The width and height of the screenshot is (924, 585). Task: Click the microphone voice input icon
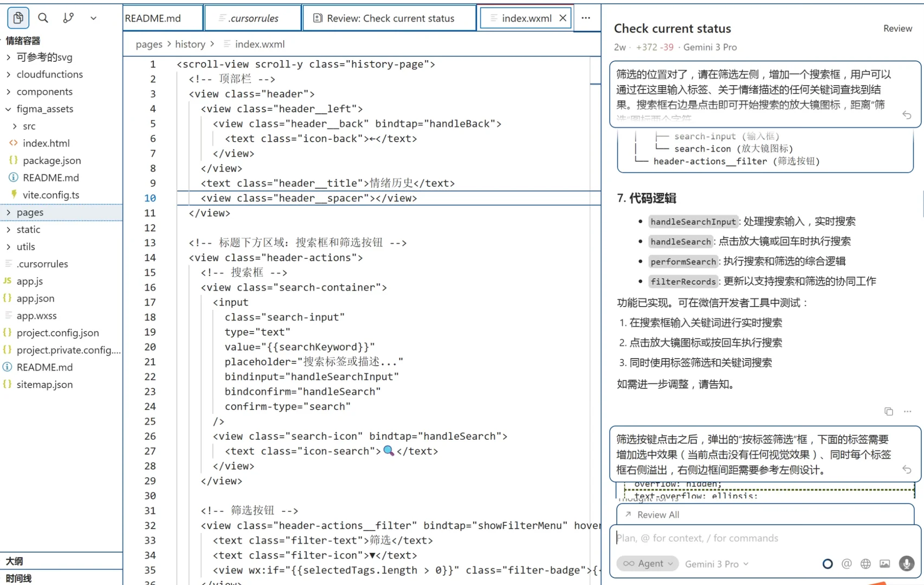(x=906, y=564)
